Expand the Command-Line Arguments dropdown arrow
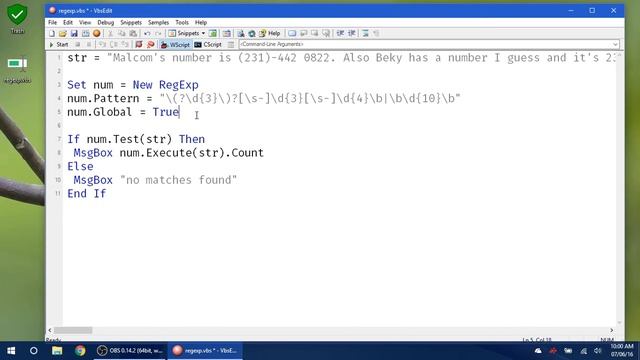 615,44
